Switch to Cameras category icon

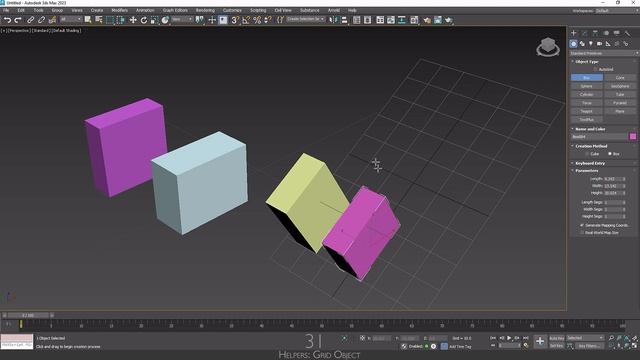pyautogui.click(x=599, y=44)
